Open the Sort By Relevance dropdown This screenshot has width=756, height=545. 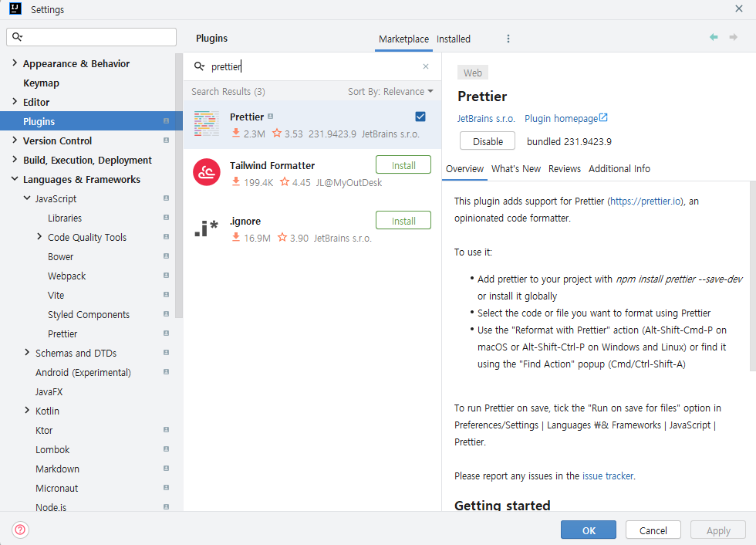(x=390, y=92)
